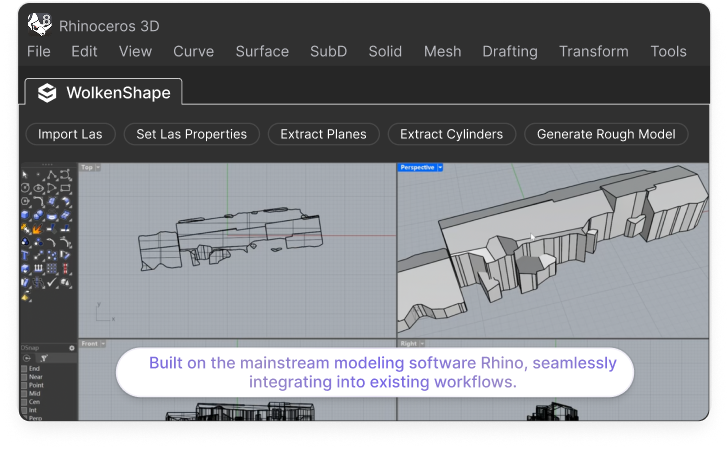
Task: Select the red dashed line tool
Action: coord(65,268)
